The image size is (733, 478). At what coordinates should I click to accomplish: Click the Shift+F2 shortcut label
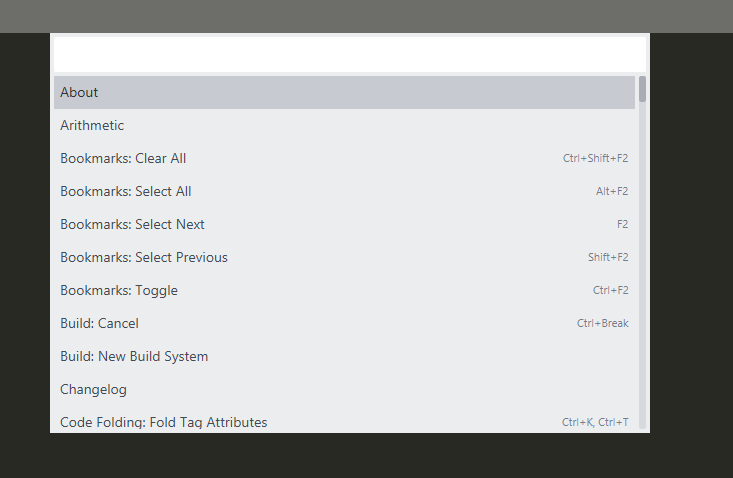tap(608, 257)
